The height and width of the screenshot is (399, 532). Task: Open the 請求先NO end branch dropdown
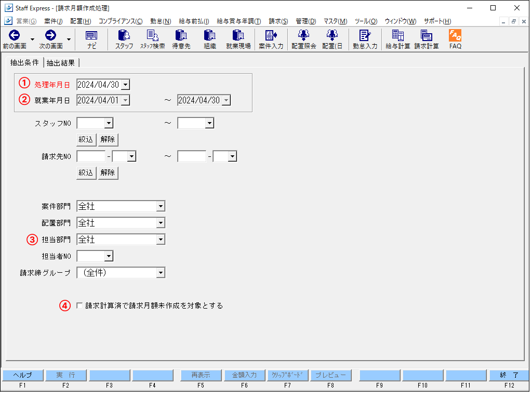point(232,156)
